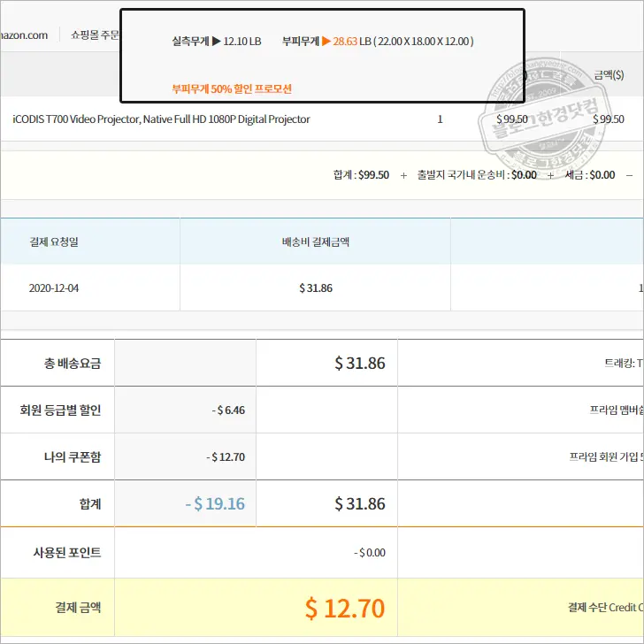Click the date 2020-12-04 cell
This screenshot has width=644, height=644.
(54, 287)
